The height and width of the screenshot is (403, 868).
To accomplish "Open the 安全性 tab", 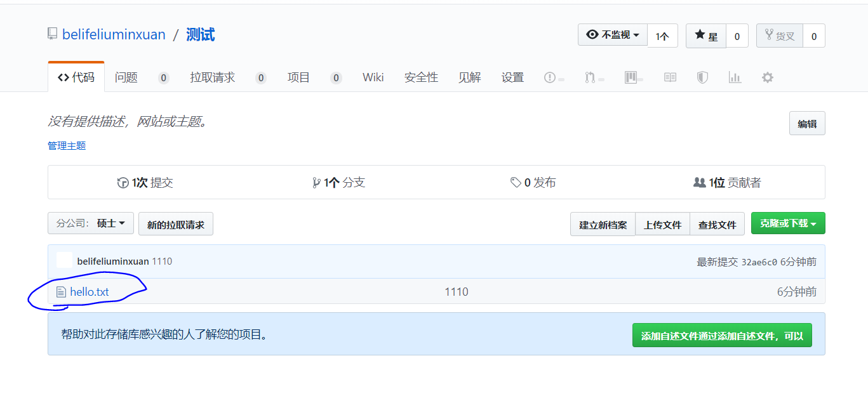I will click(x=421, y=77).
